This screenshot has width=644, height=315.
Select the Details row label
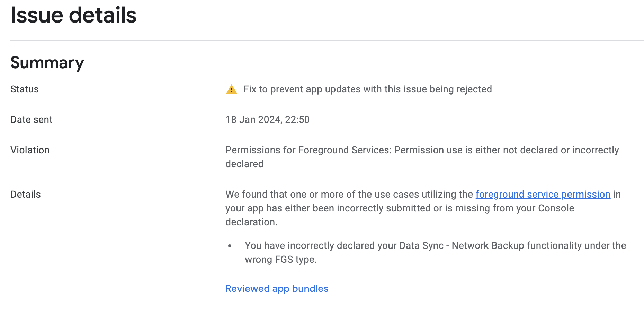tap(26, 195)
